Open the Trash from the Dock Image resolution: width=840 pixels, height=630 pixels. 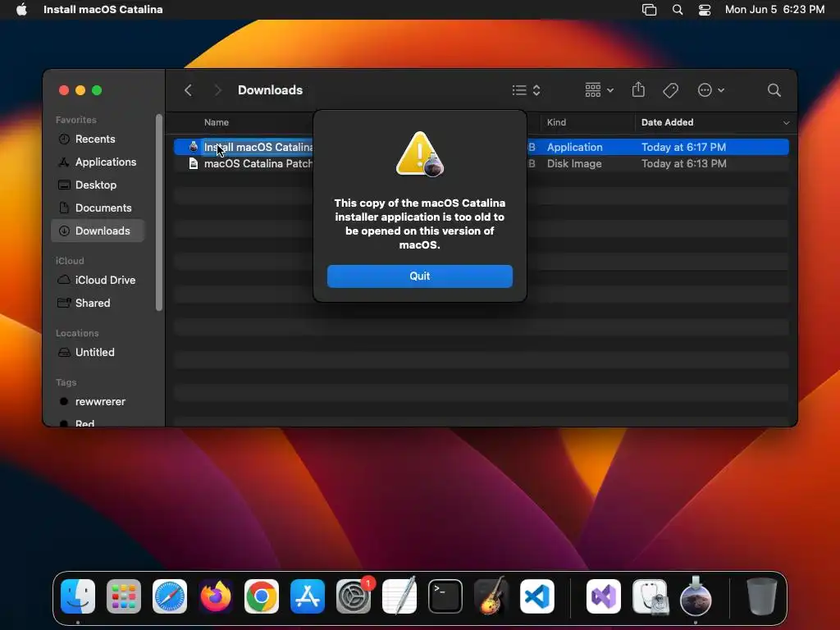point(761,596)
